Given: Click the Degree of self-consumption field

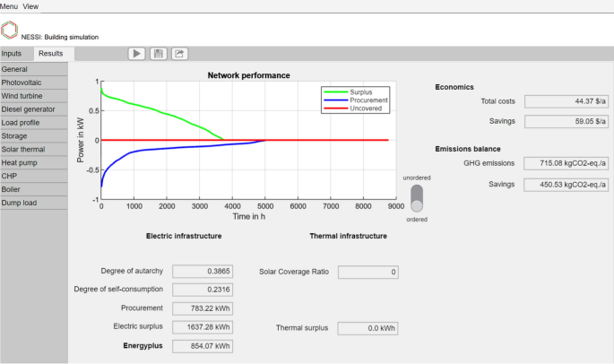Looking at the screenshot, I should click(203, 290).
